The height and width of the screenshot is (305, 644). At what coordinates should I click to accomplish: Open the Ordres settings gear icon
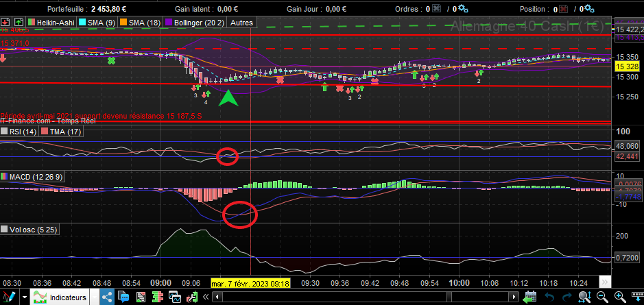click(464, 9)
